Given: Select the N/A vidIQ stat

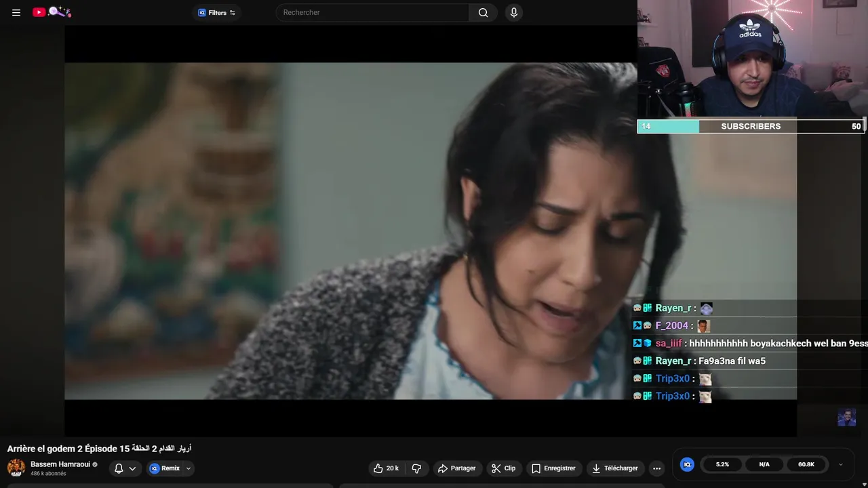Looking at the screenshot, I should tap(764, 464).
